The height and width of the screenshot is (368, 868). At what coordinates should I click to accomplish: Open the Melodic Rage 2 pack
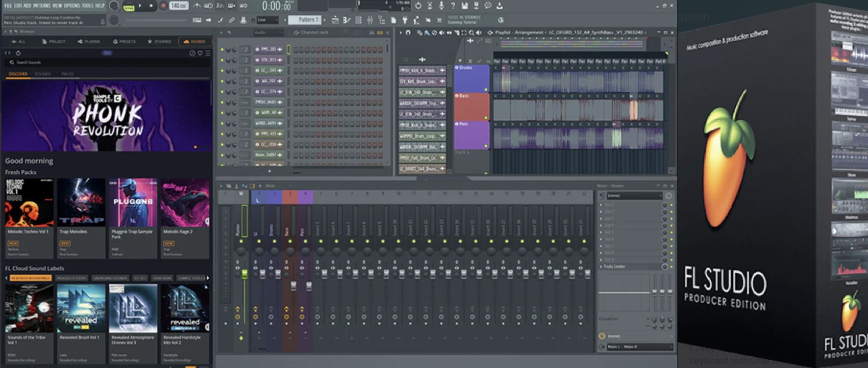[185, 218]
